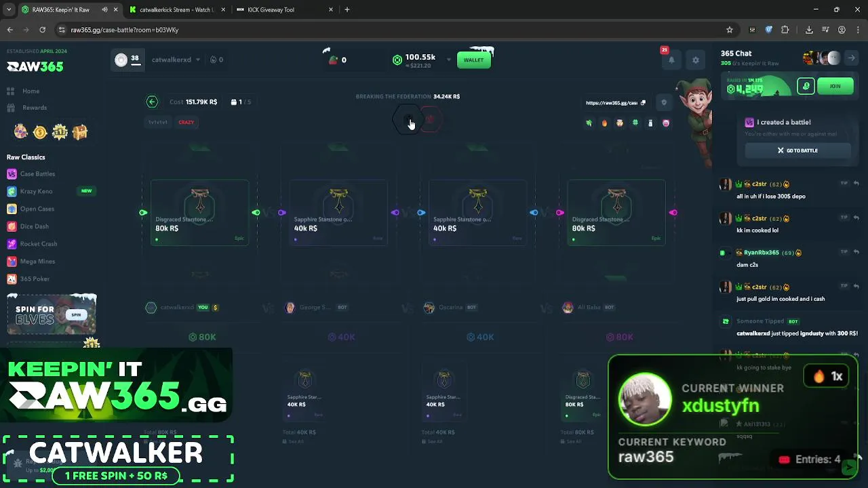Click the shield fairness icon
Viewport: 868px width, 488px height.
[664, 102]
